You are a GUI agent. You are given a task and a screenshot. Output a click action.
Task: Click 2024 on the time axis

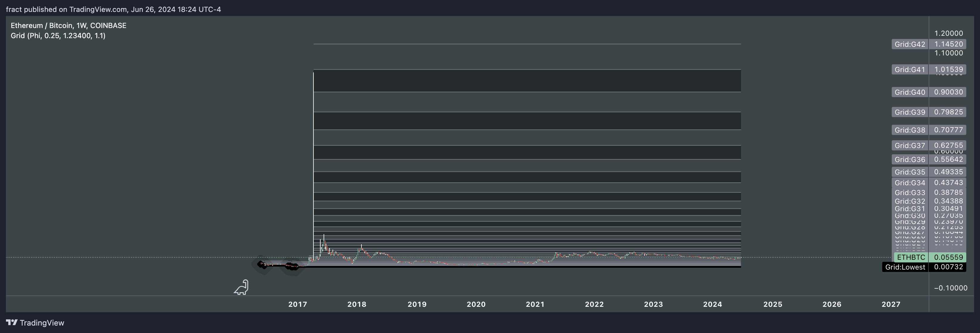pos(712,304)
